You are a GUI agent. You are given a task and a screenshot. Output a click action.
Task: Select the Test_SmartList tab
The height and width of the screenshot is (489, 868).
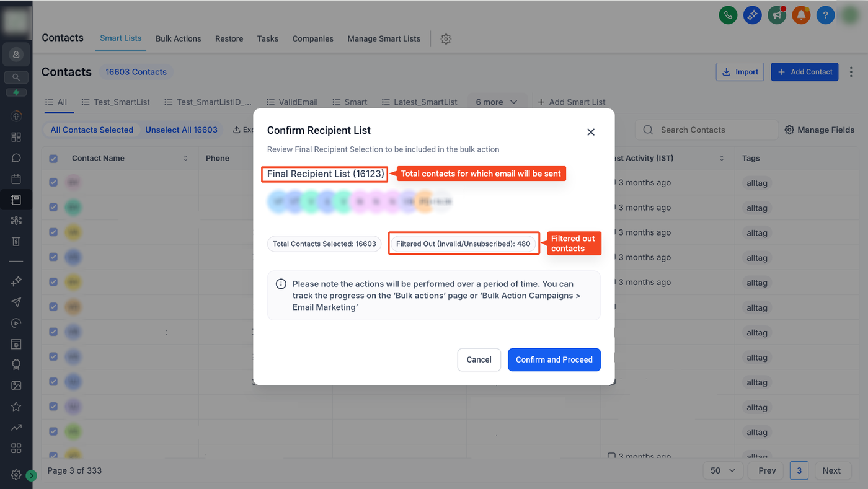coord(116,102)
